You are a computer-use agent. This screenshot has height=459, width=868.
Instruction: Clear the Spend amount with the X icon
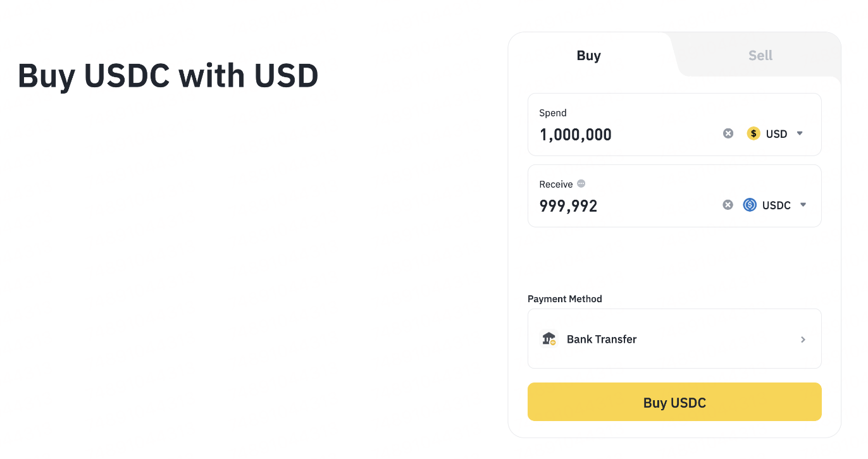pyautogui.click(x=728, y=133)
